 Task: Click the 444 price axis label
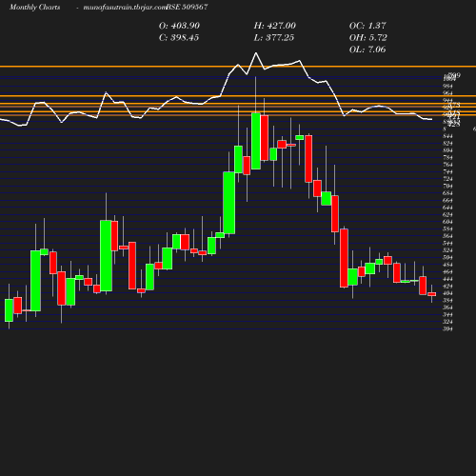click(x=447, y=279)
